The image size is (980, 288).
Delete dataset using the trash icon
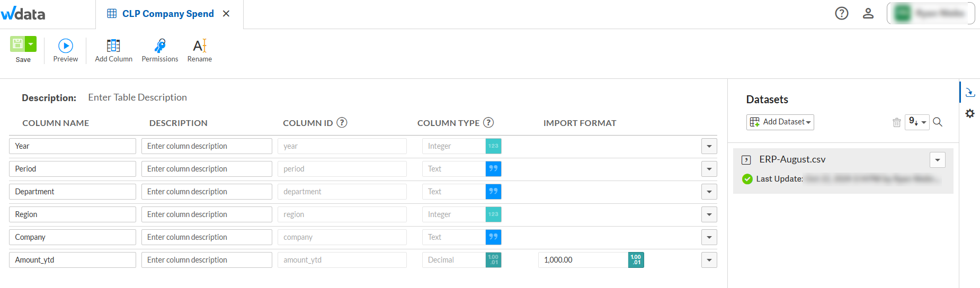(896, 122)
